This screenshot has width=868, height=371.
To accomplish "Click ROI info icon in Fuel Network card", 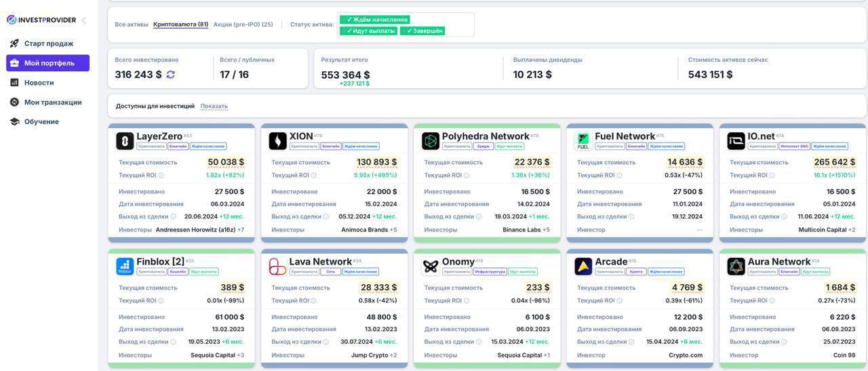I will point(619,176).
